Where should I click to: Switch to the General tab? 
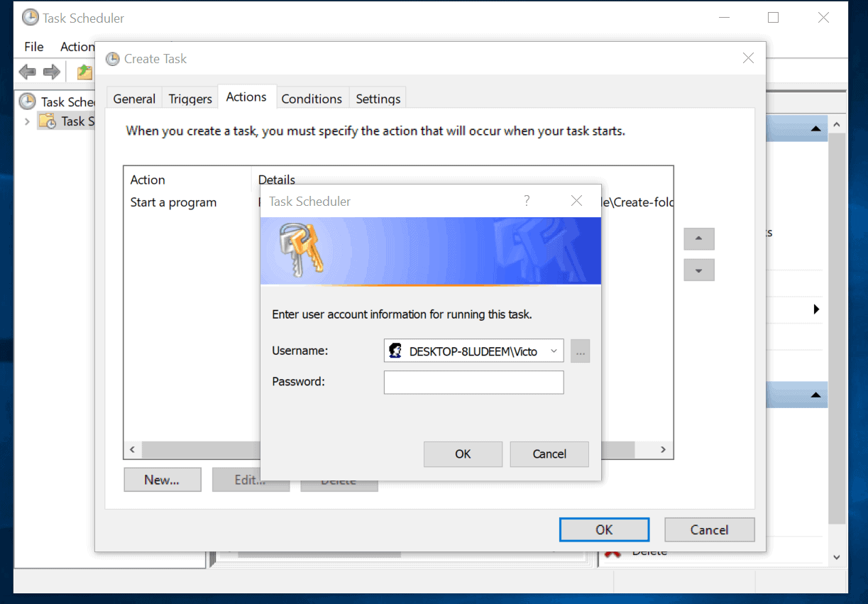(x=134, y=99)
